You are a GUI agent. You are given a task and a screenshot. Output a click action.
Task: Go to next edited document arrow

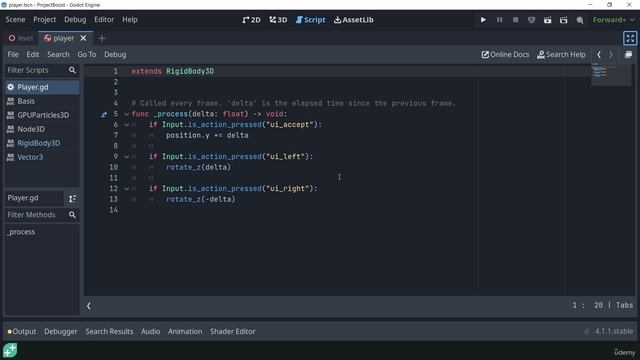point(611,54)
